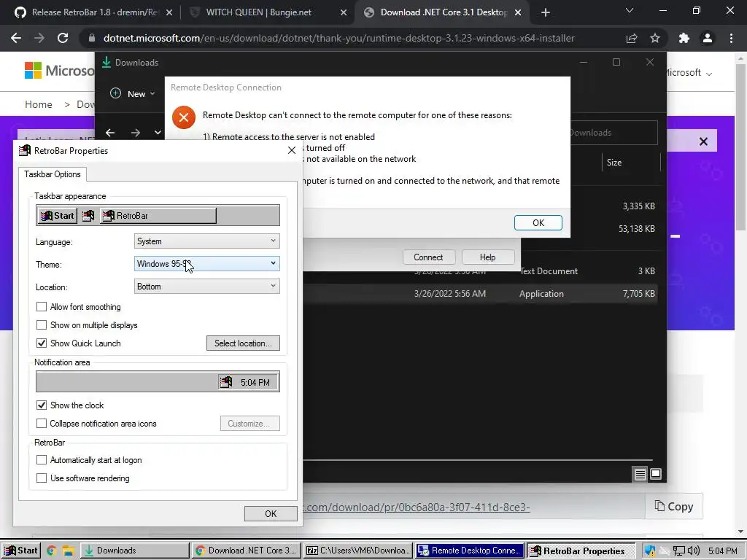Switch to Remote Desktop Connection taskbar button
This screenshot has height=560, width=747.
click(x=470, y=551)
